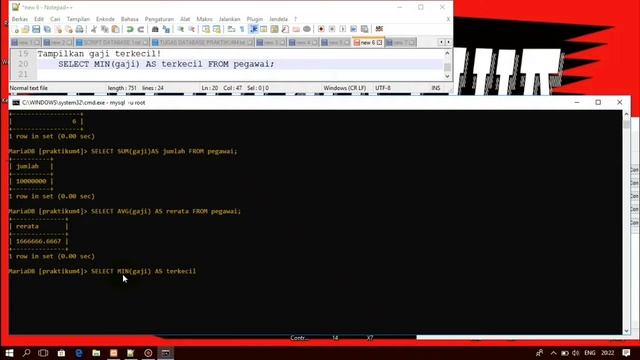Image resolution: width=640 pixels, height=360 pixels.
Task: Click the Paste toolbar icon
Action: coord(116,29)
